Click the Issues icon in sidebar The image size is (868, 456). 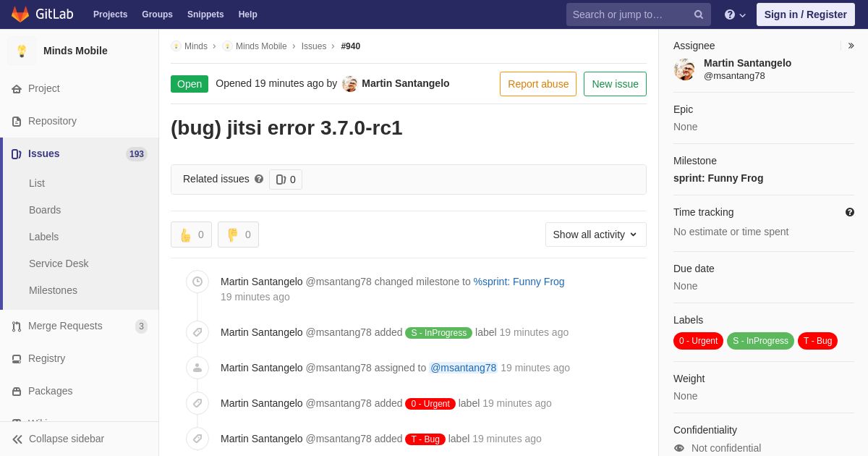point(17,154)
